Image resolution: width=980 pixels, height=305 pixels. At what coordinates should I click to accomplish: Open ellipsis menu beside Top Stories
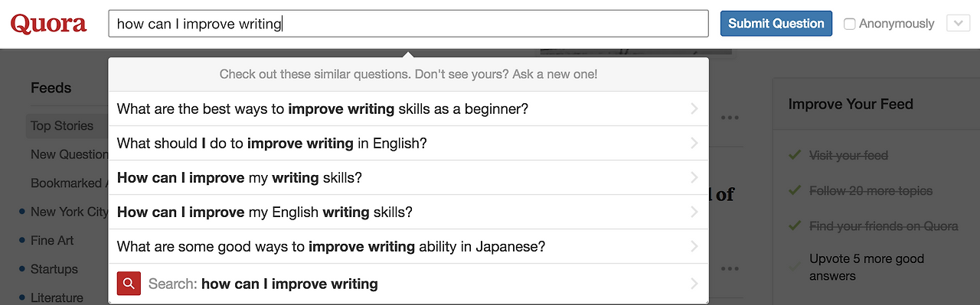pyautogui.click(x=729, y=118)
